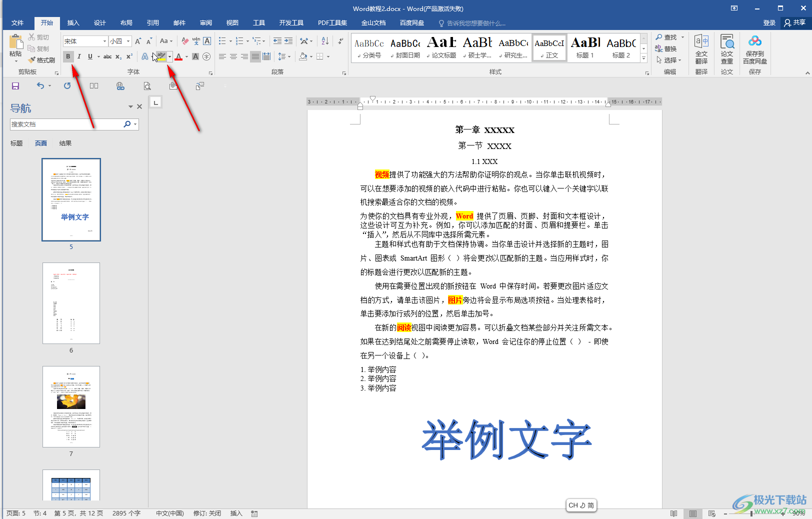Open full-text translation (全文翻译)

click(x=701, y=49)
